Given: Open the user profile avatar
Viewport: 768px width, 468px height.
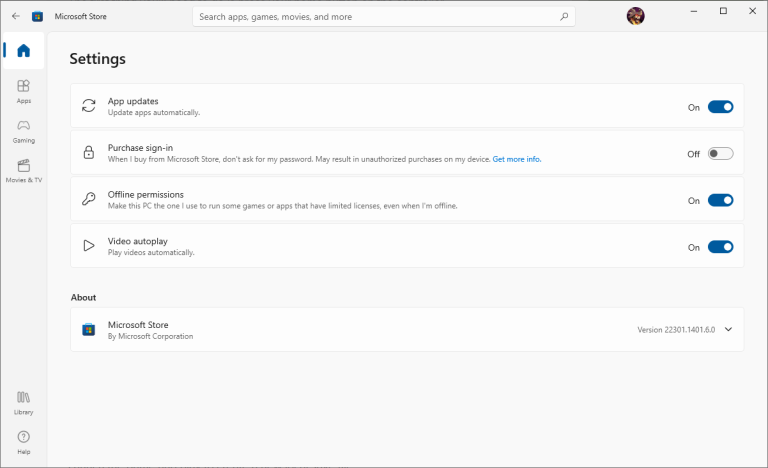Looking at the screenshot, I should click(635, 16).
